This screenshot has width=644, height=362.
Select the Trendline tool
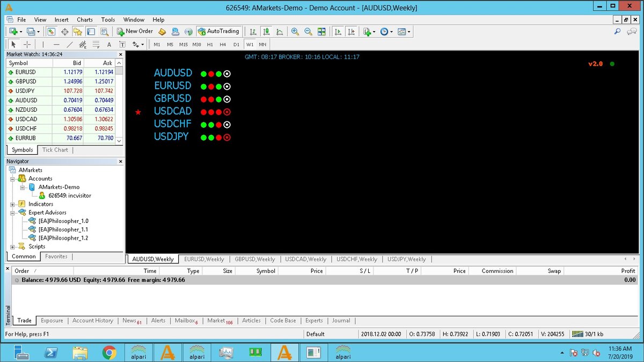pyautogui.click(x=70, y=45)
